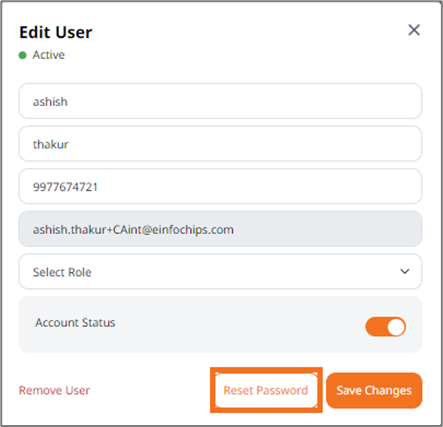Click the Active status text label
The width and height of the screenshot is (443, 427).
point(49,55)
